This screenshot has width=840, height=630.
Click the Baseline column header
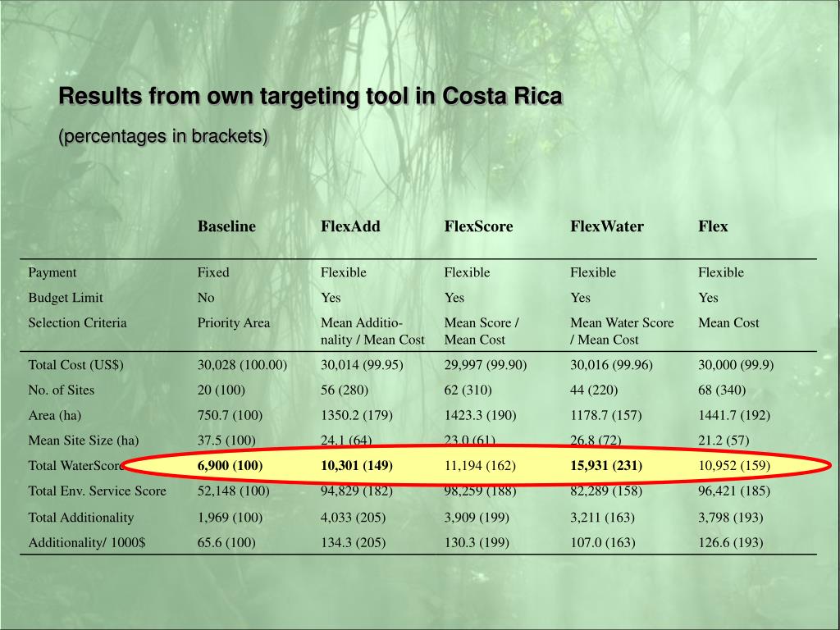(x=226, y=226)
